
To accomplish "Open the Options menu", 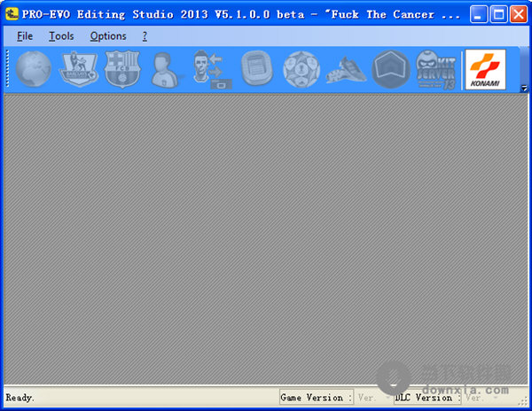I will coord(108,36).
